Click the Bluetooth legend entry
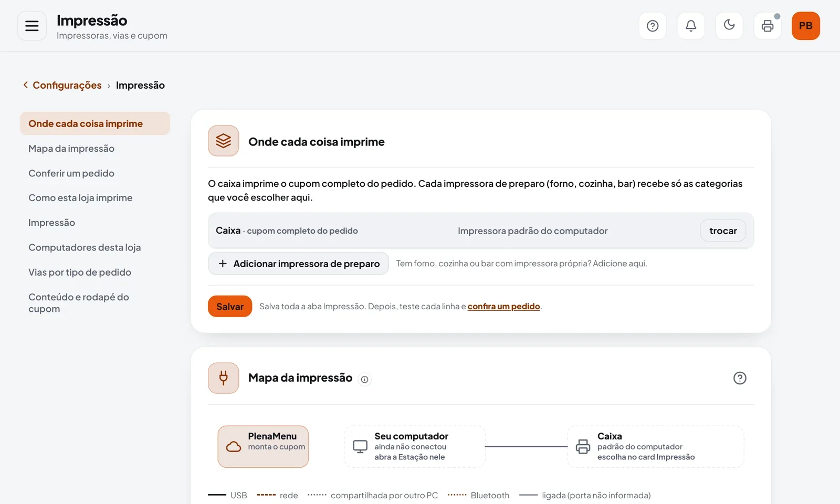The width and height of the screenshot is (840, 504). tap(478, 495)
